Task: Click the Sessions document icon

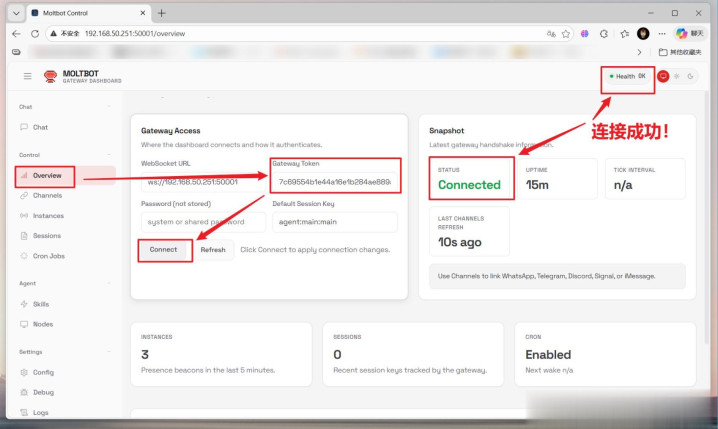Action: (x=24, y=236)
